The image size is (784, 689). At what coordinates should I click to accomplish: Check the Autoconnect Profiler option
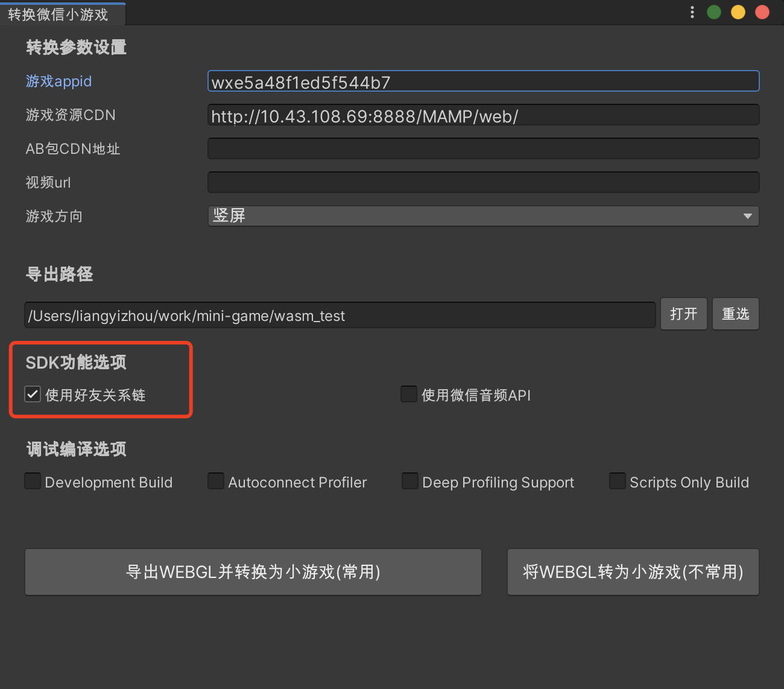(x=216, y=481)
